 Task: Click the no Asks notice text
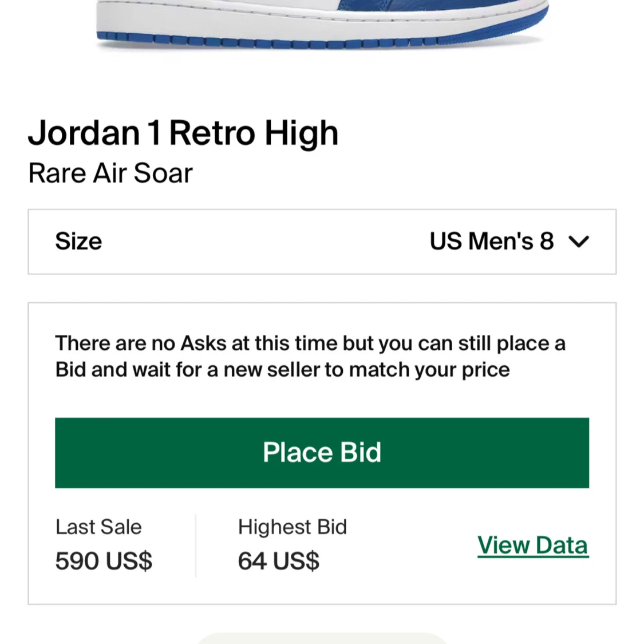pyautogui.click(x=310, y=357)
